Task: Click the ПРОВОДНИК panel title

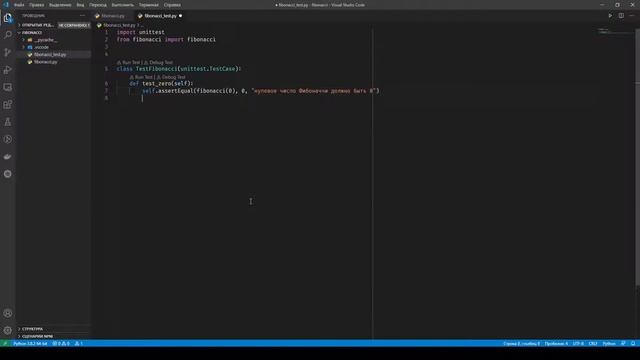Action: click(33, 16)
